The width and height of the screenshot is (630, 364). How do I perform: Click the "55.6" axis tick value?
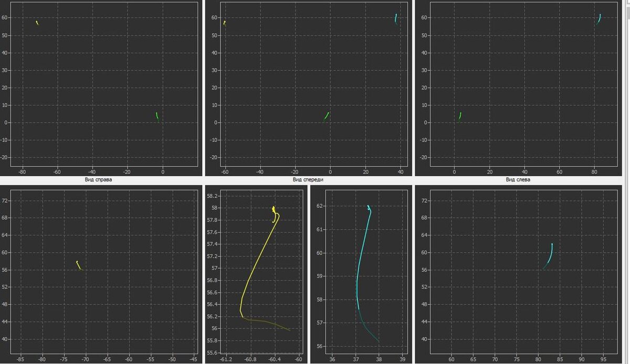[213, 353]
